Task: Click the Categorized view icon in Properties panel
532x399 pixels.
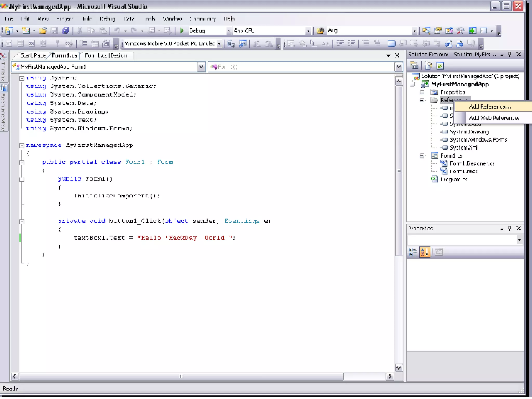Action: point(413,252)
